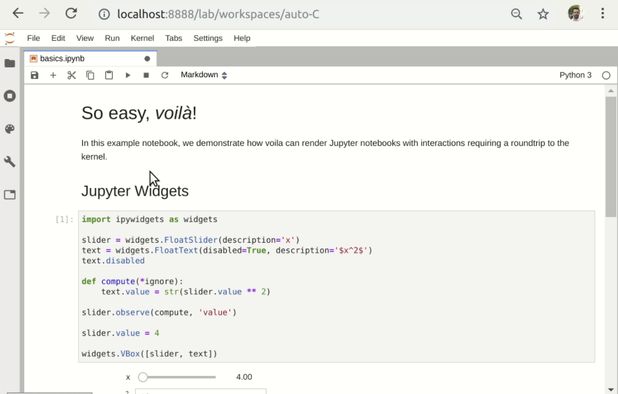The height and width of the screenshot is (394, 618).
Task: Click the scrollbar down arrow
Action: 611,389
